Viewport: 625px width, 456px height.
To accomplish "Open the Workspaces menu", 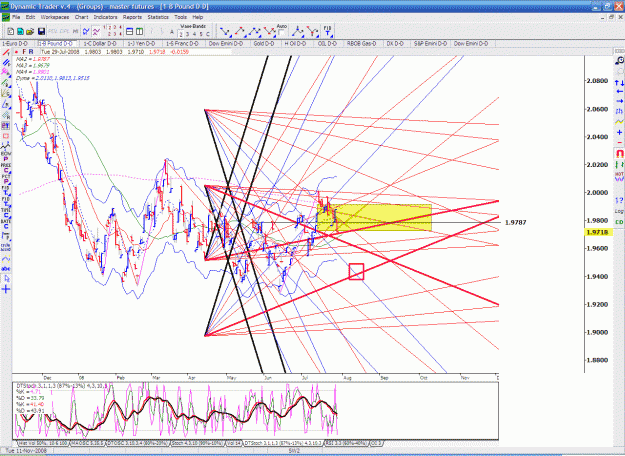I will tap(55, 17).
